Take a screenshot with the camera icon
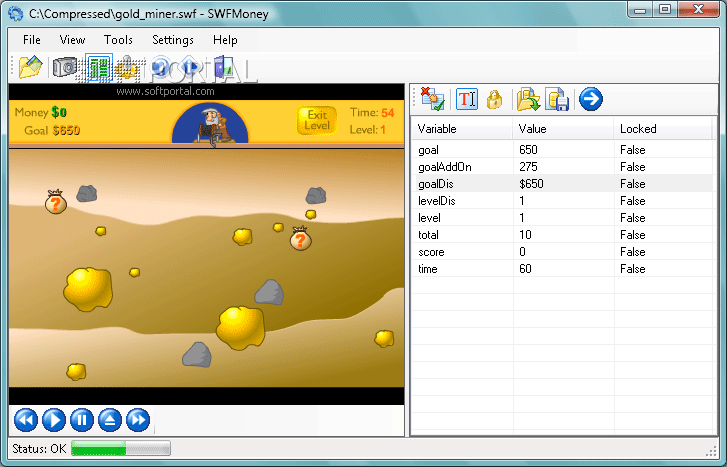727x467 pixels. pos(64,68)
